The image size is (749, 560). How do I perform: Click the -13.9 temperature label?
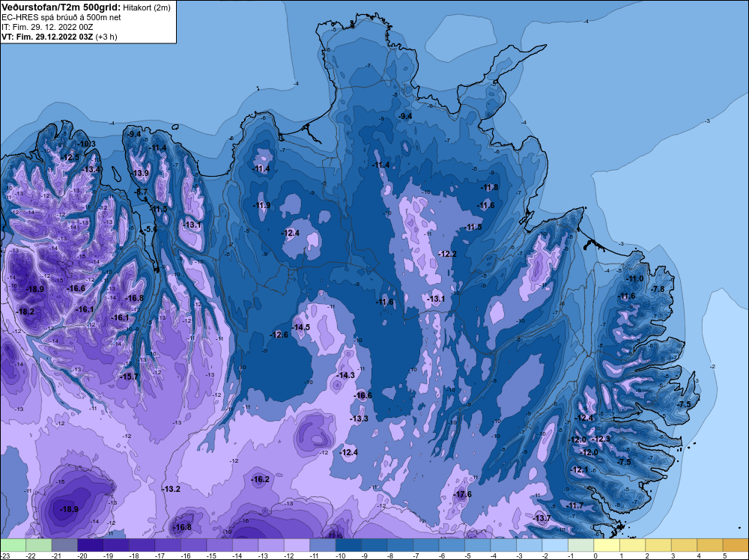pos(141,173)
